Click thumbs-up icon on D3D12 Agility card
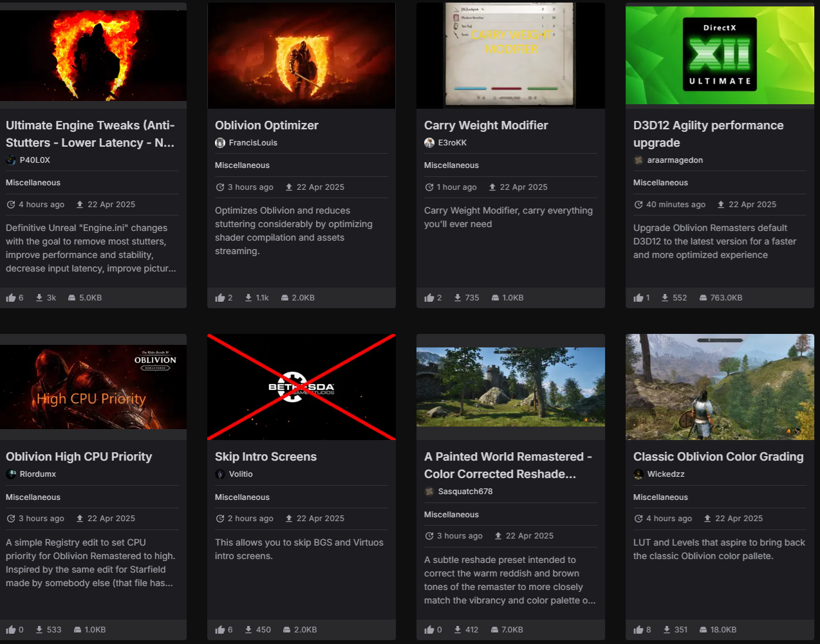Image resolution: width=820 pixels, height=644 pixels. point(638,298)
